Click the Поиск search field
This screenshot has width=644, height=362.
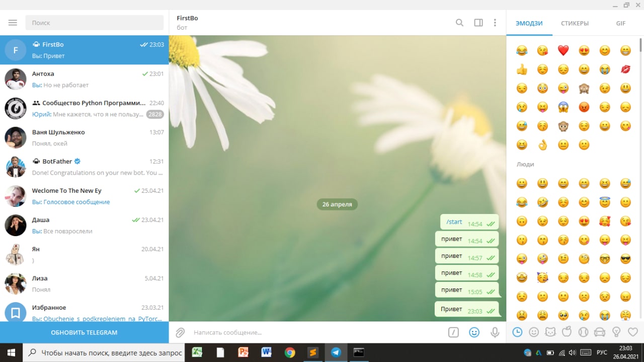click(x=94, y=23)
